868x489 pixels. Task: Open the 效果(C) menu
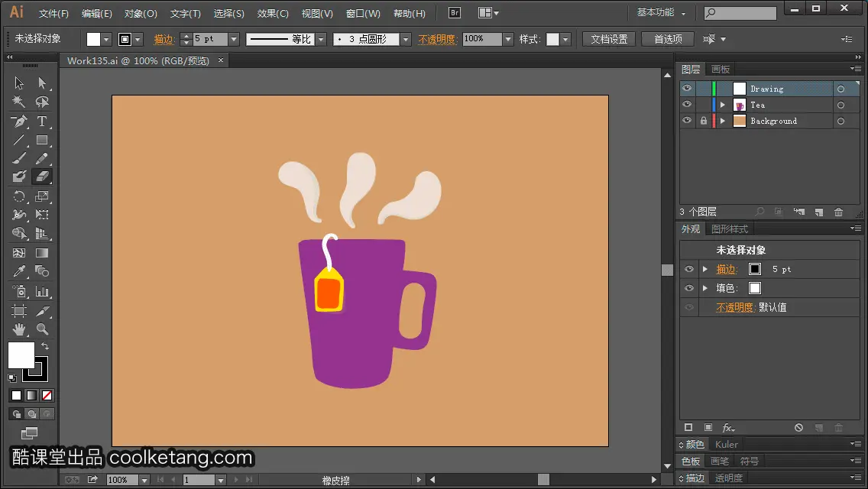click(272, 13)
